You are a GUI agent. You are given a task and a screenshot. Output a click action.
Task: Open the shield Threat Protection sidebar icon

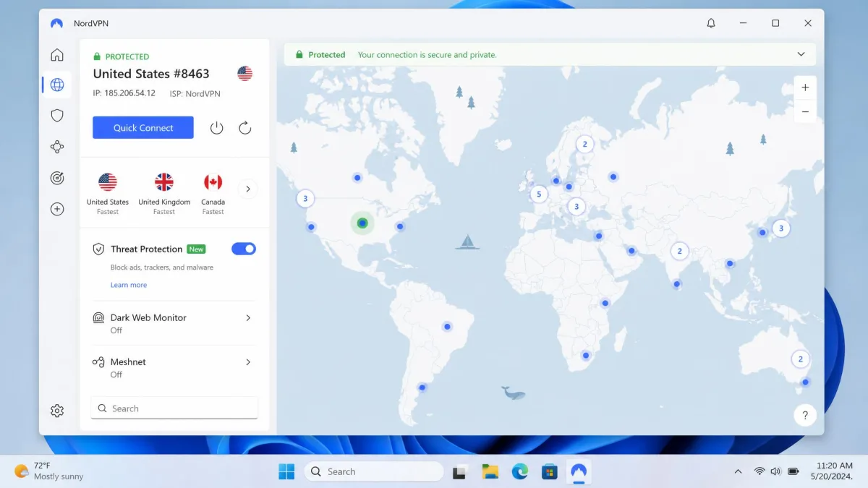pyautogui.click(x=57, y=116)
